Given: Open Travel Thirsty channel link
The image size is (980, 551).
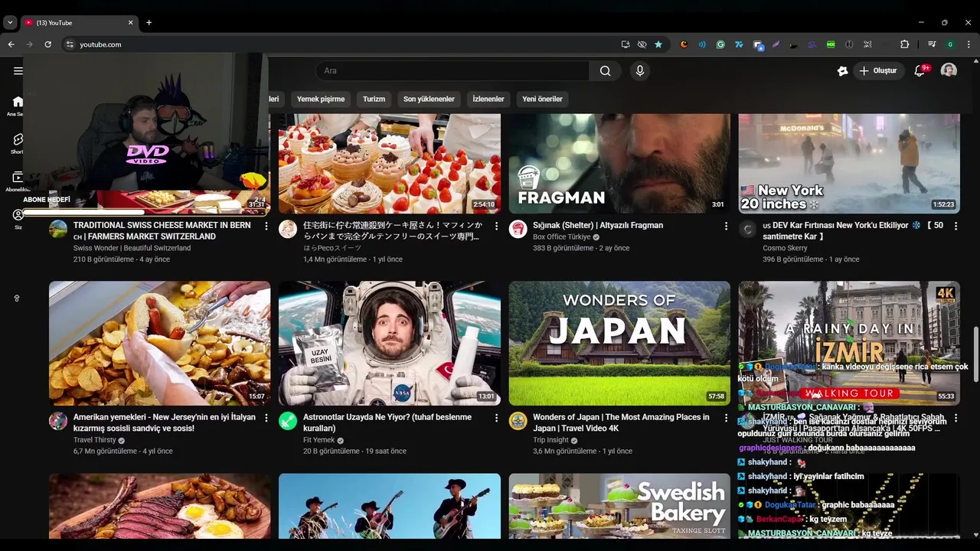Looking at the screenshot, I should click(95, 440).
